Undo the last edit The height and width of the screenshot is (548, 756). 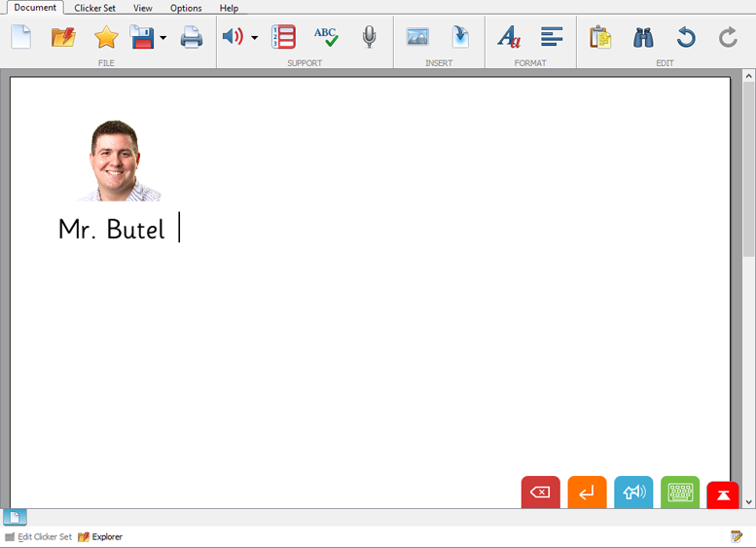pyautogui.click(x=686, y=38)
